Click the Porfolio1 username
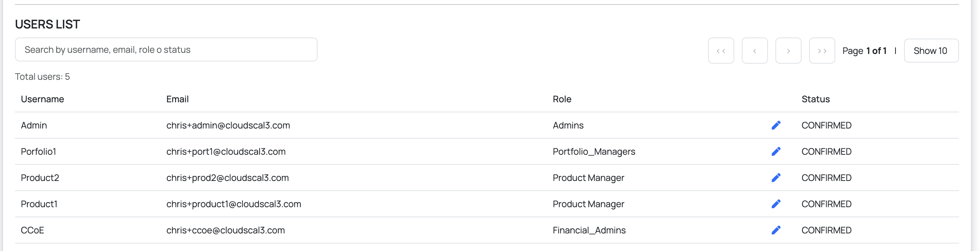 tap(39, 152)
